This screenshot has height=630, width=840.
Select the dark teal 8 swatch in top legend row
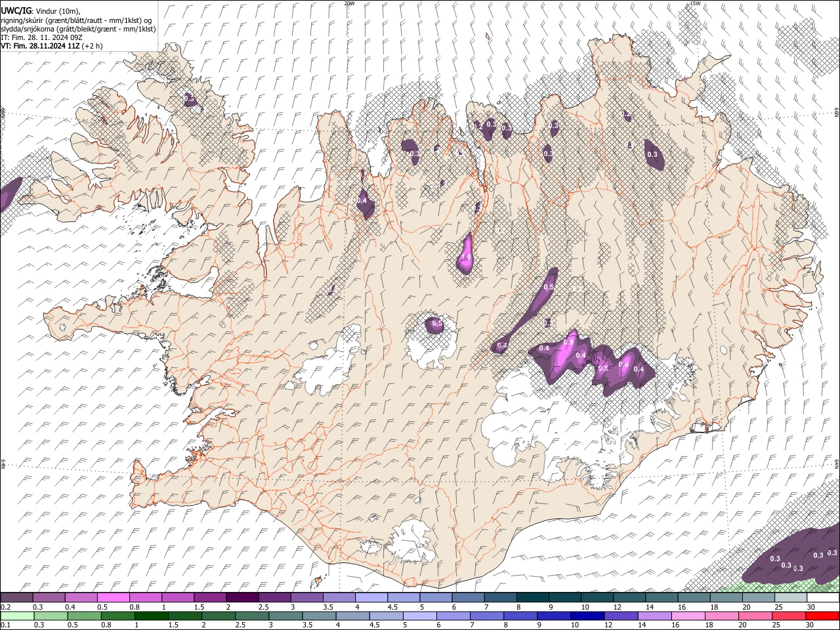pyautogui.click(x=533, y=598)
